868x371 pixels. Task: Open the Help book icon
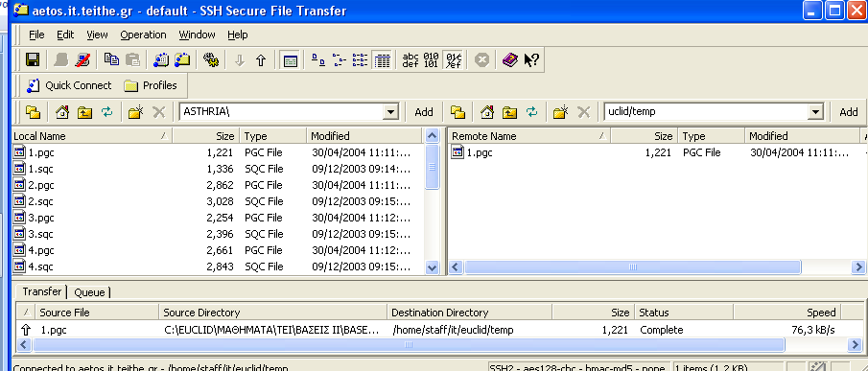click(510, 60)
